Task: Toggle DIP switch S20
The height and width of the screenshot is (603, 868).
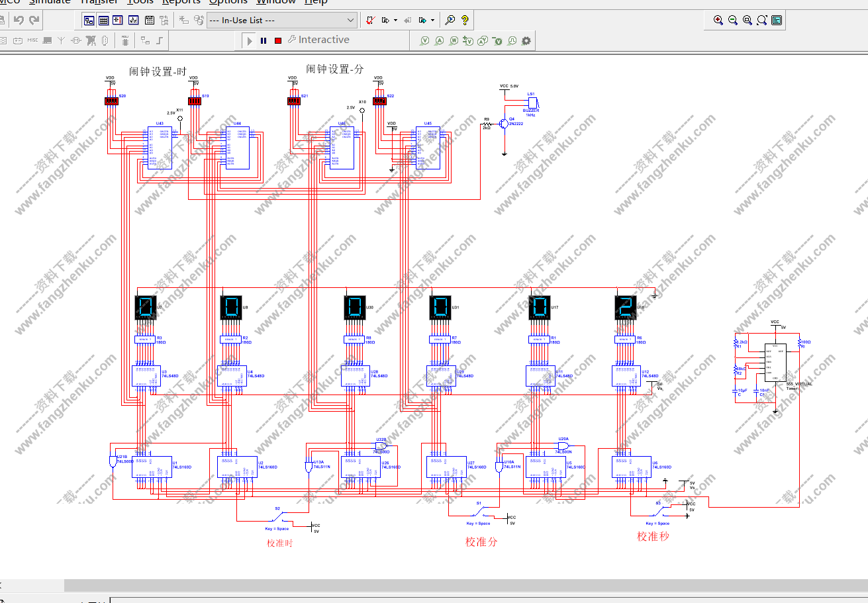Action: tap(111, 101)
